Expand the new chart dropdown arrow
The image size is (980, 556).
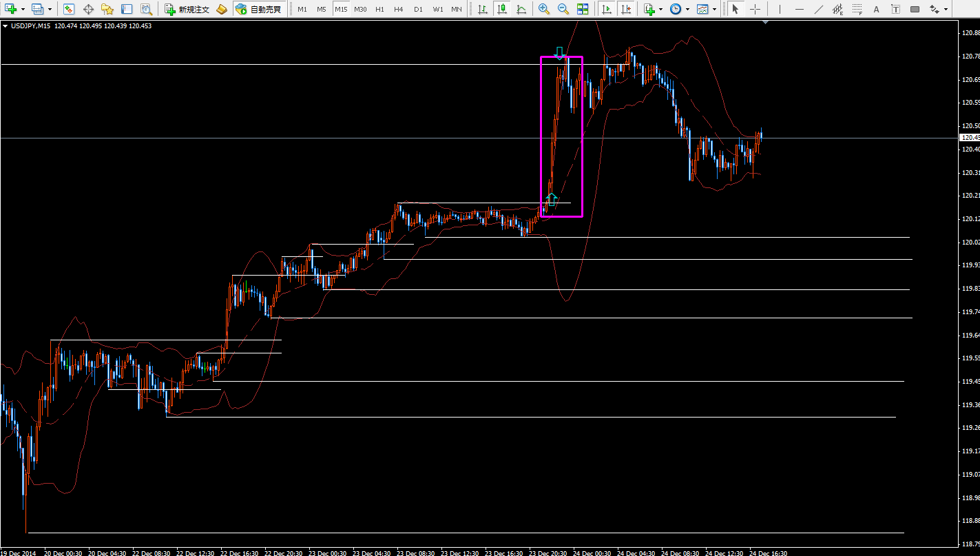point(23,9)
